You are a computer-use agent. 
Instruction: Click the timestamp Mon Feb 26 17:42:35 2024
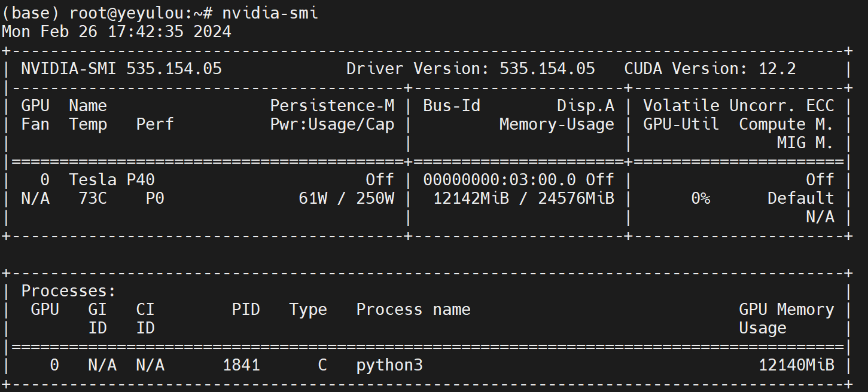point(117,32)
